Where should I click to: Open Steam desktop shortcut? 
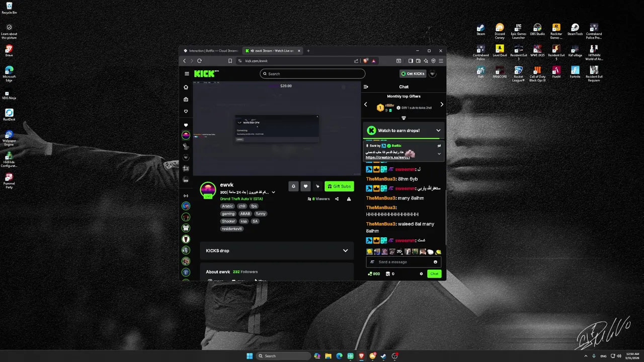481,30
